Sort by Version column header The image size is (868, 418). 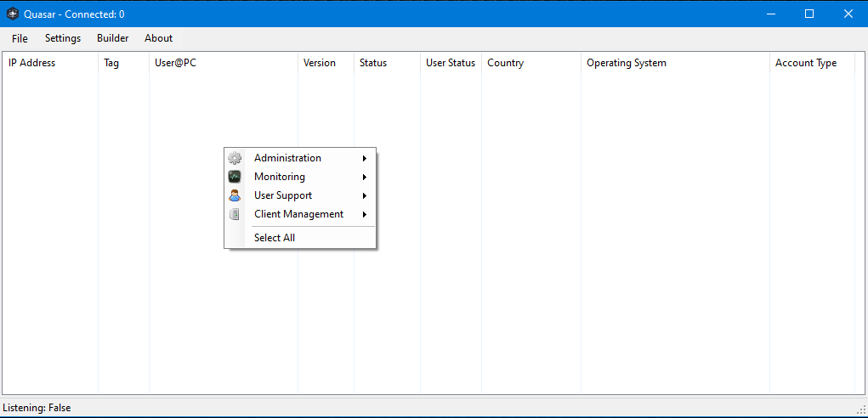(326, 63)
